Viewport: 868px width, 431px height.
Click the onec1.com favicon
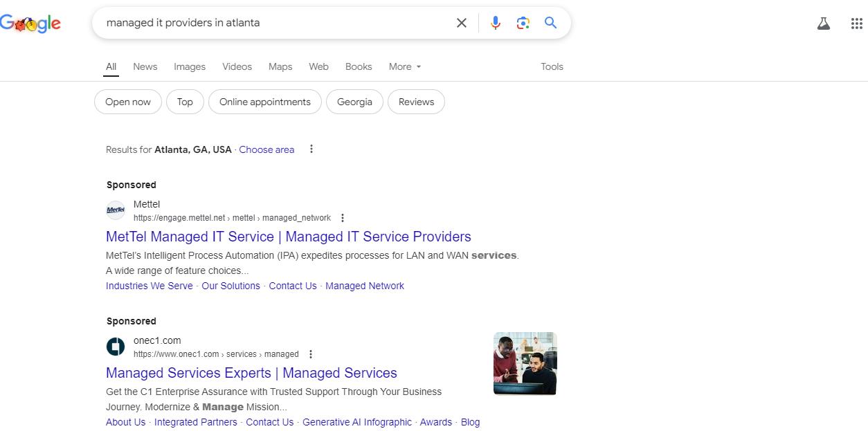tap(116, 347)
